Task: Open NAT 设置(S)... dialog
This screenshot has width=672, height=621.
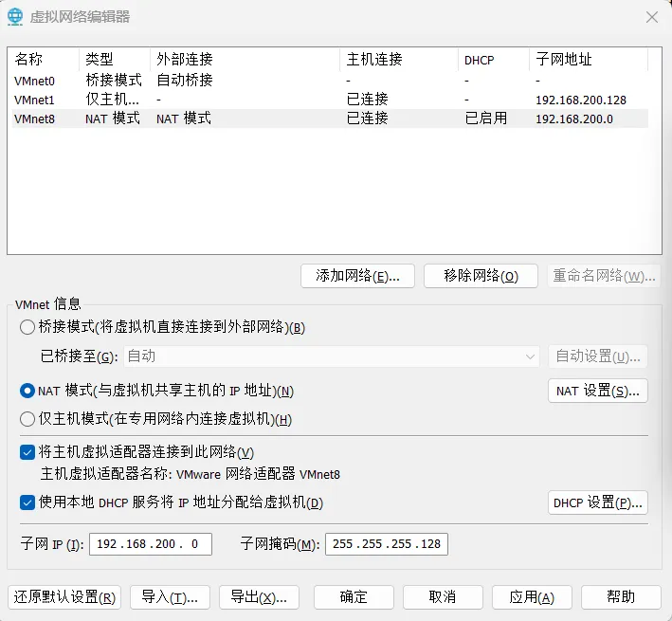Action: [x=598, y=391]
